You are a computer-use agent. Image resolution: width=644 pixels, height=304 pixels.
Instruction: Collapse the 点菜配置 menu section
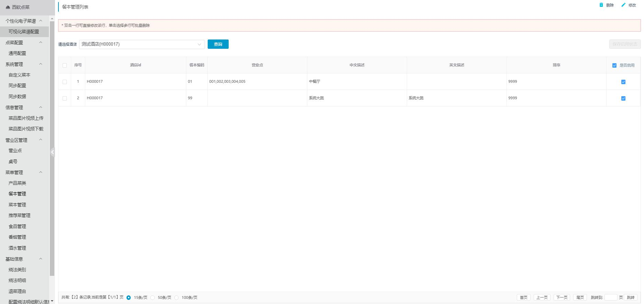(41, 43)
